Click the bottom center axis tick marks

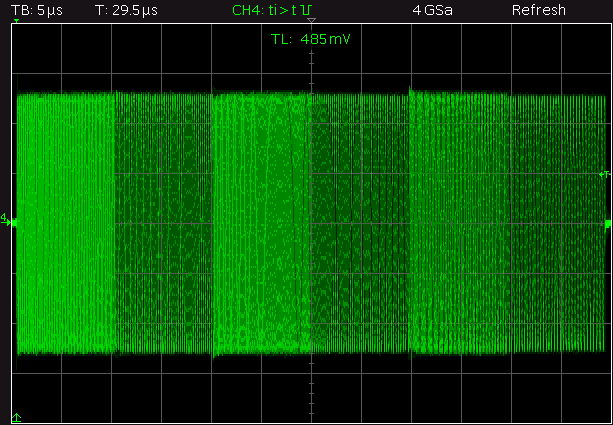[x=311, y=395]
